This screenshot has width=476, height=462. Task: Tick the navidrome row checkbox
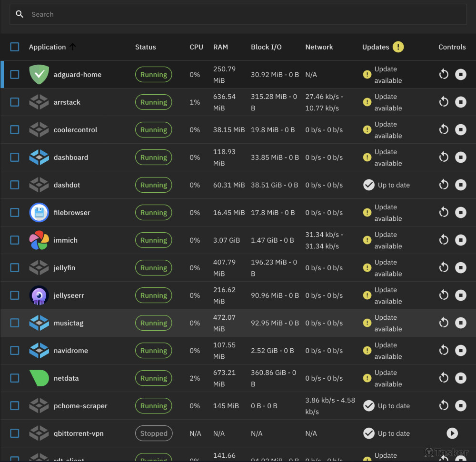tap(15, 351)
